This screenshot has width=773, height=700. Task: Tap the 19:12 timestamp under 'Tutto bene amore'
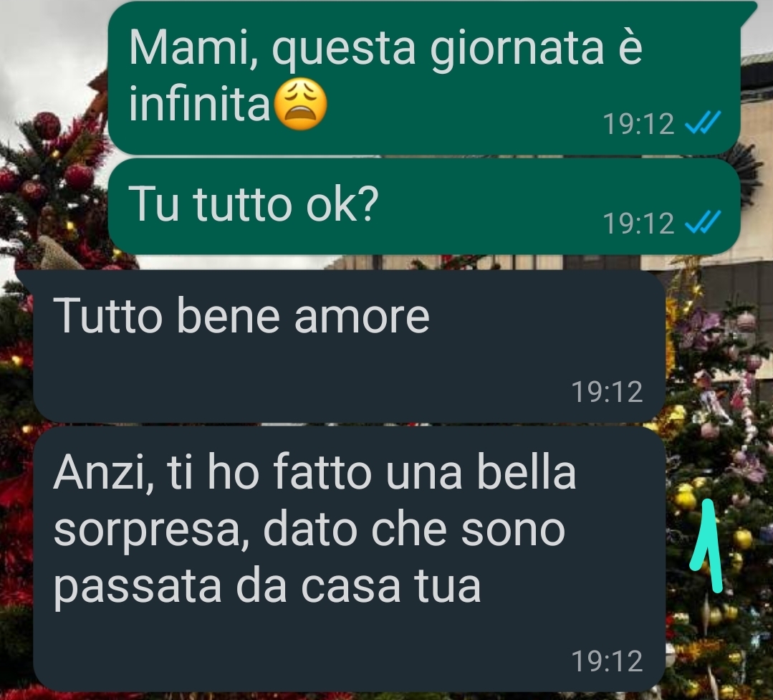607,392
